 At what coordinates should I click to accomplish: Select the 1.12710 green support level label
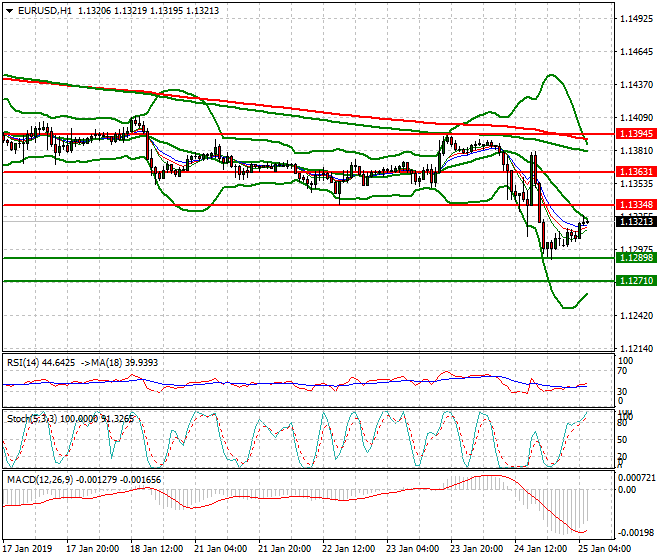(x=636, y=280)
